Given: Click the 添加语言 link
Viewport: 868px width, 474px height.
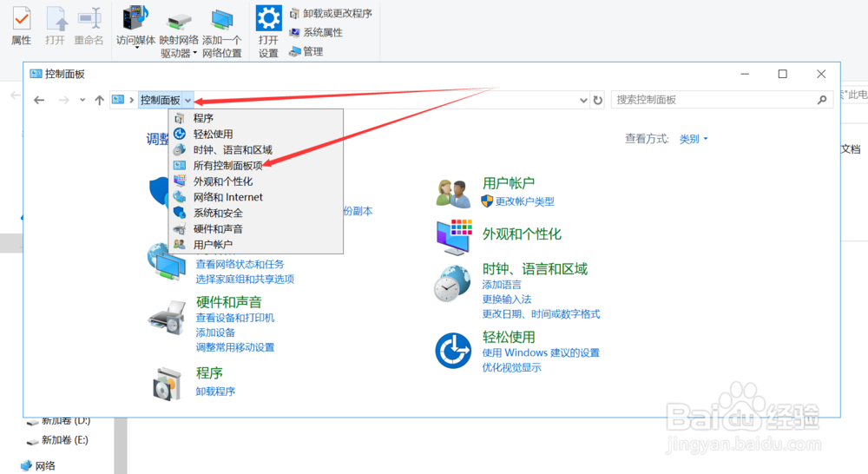Looking at the screenshot, I should [x=502, y=285].
